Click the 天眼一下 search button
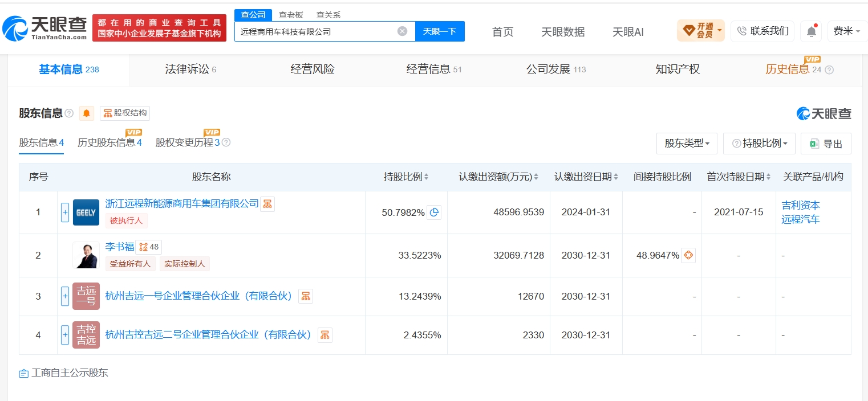868x401 pixels. pyautogui.click(x=440, y=31)
